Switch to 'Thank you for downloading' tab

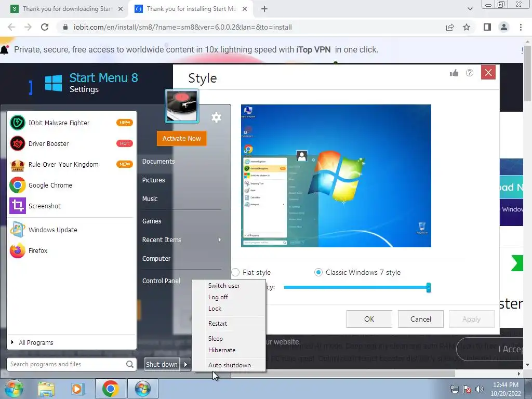(66, 9)
